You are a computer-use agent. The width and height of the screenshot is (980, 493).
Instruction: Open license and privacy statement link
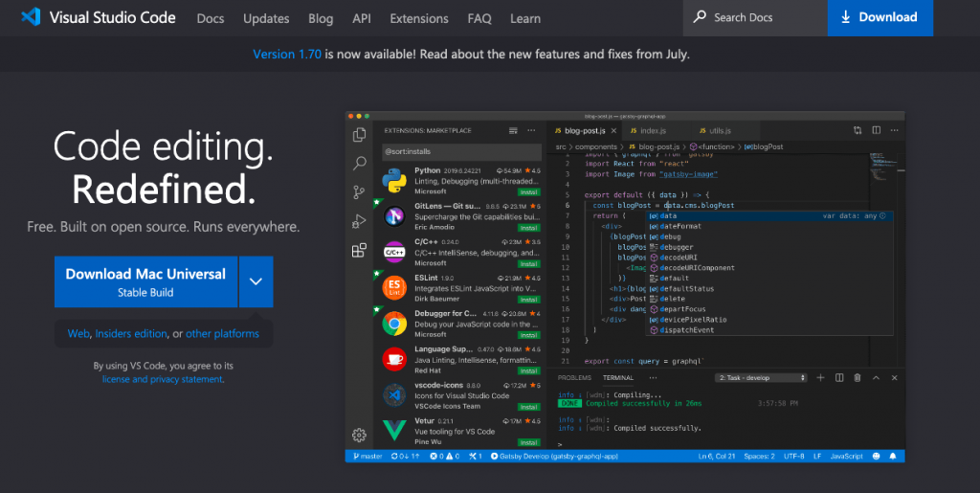pyautogui.click(x=163, y=379)
